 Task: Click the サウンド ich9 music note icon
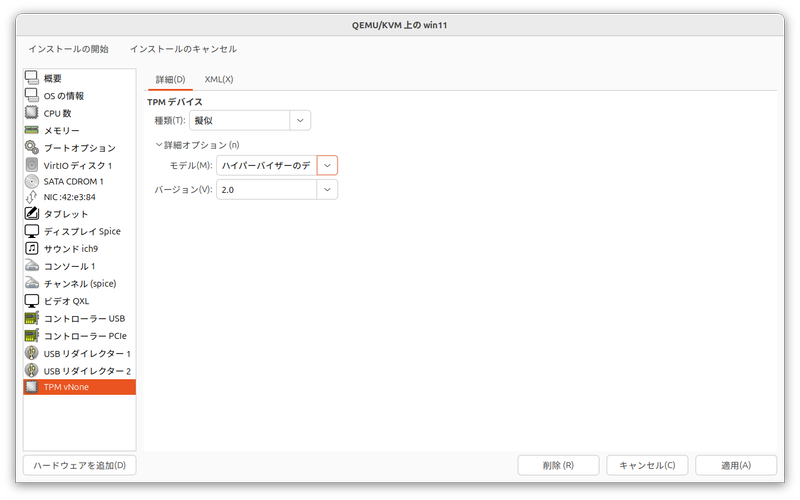pos(32,248)
